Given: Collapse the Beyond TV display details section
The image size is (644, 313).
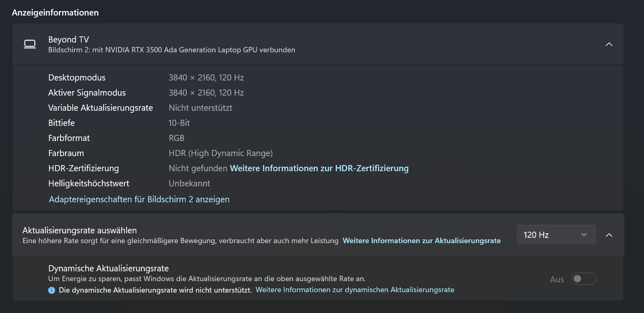Looking at the screenshot, I should 608,44.
